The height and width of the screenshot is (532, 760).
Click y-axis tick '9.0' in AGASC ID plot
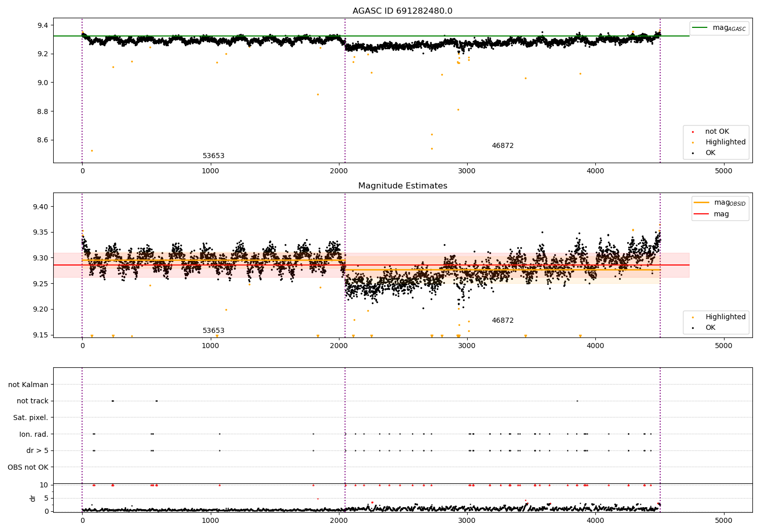[43, 83]
